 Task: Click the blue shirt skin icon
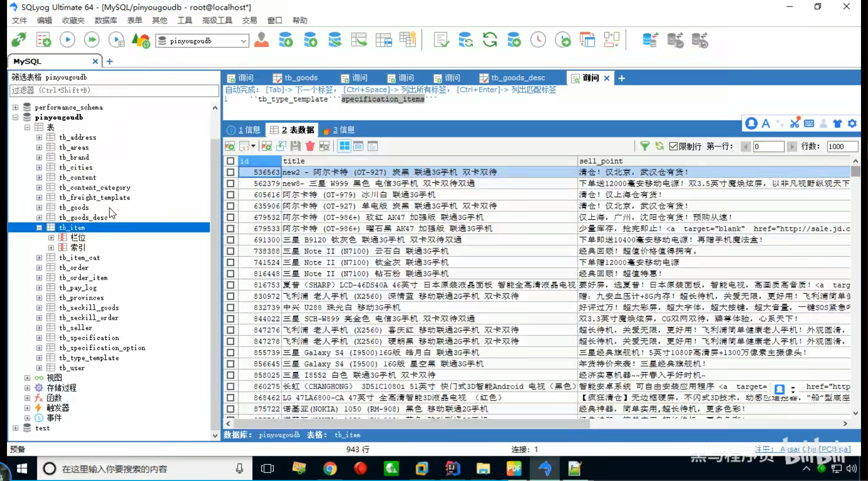[x=838, y=123]
